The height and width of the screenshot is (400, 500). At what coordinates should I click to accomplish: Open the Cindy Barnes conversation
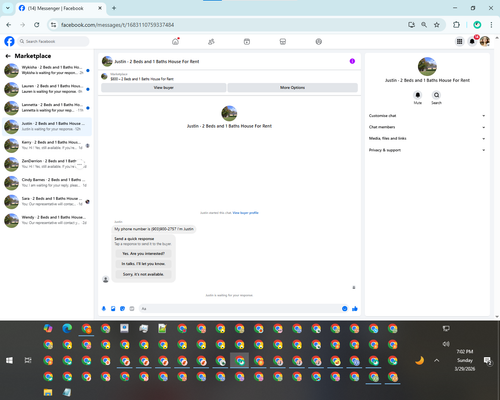[47, 183]
